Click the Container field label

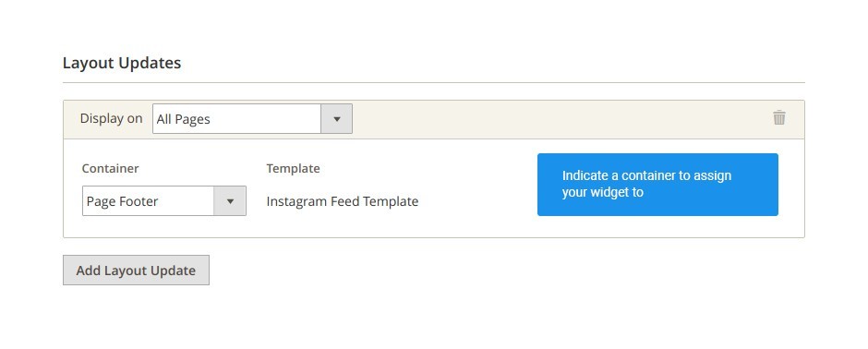coord(110,169)
